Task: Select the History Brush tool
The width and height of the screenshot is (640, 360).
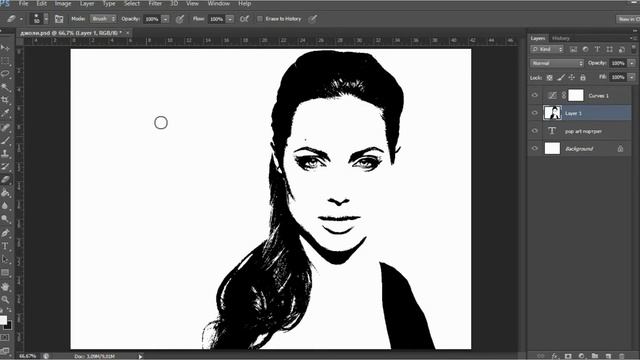Action: (5, 167)
